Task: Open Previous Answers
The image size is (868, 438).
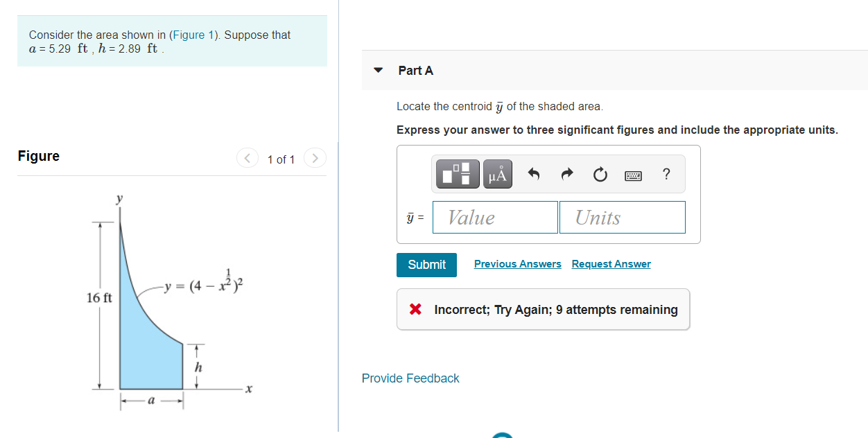Action: point(517,263)
